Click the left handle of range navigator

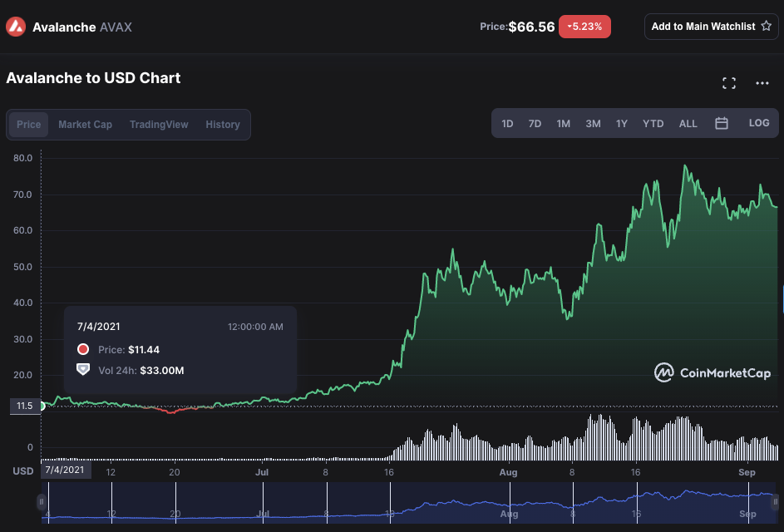[42, 501]
